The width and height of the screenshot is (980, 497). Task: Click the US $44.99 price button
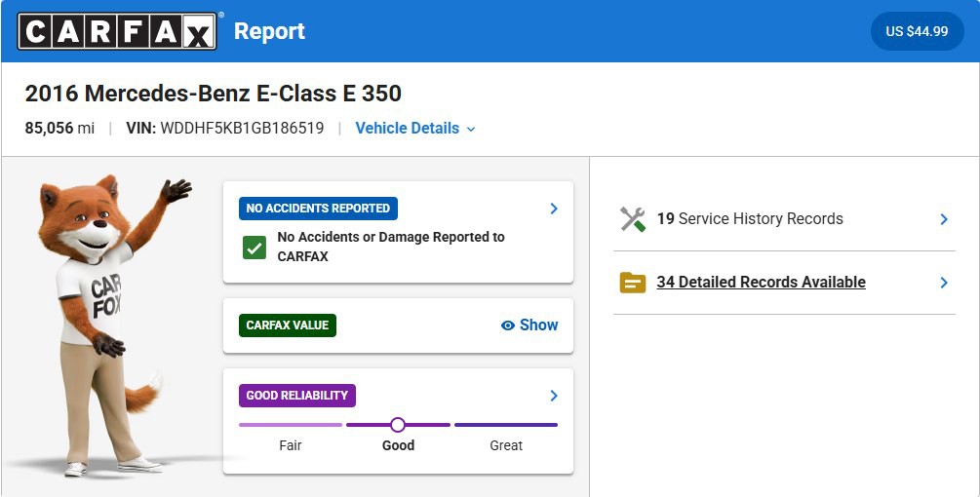917,31
